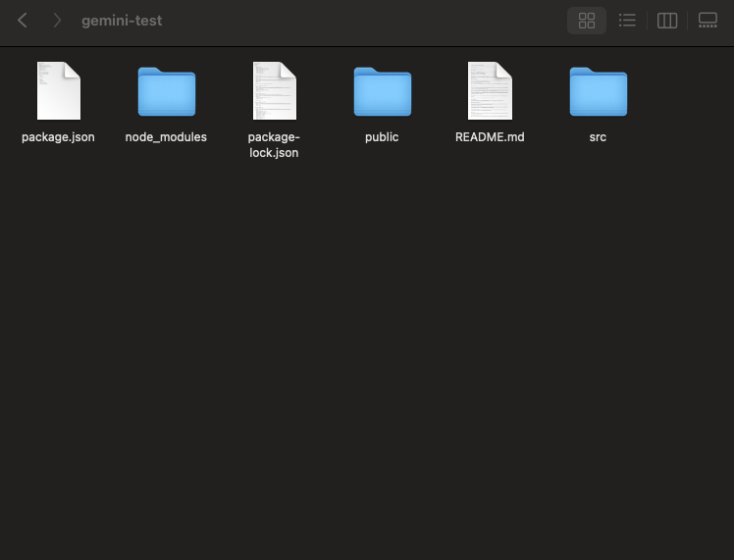Select the package.json file icon

[59, 91]
